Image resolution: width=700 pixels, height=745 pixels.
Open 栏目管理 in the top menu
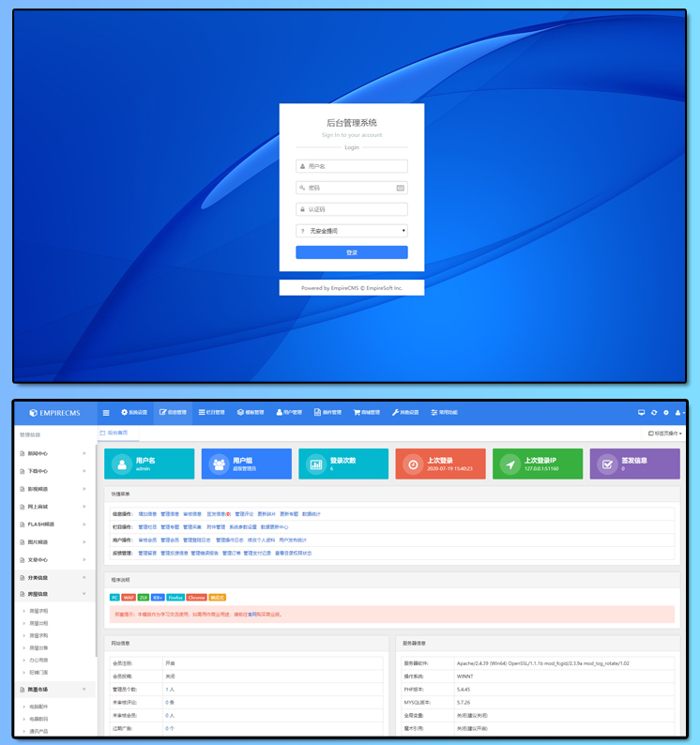click(x=211, y=412)
